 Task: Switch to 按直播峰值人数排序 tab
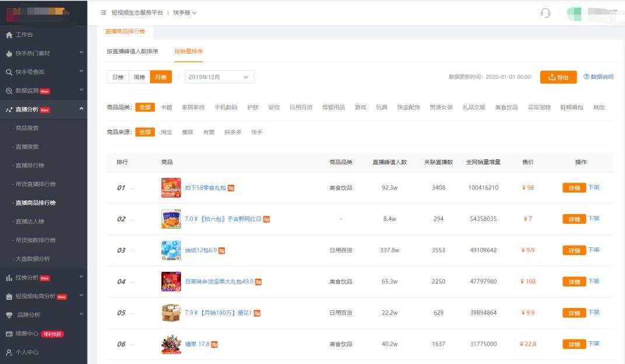click(x=133, y=51)
